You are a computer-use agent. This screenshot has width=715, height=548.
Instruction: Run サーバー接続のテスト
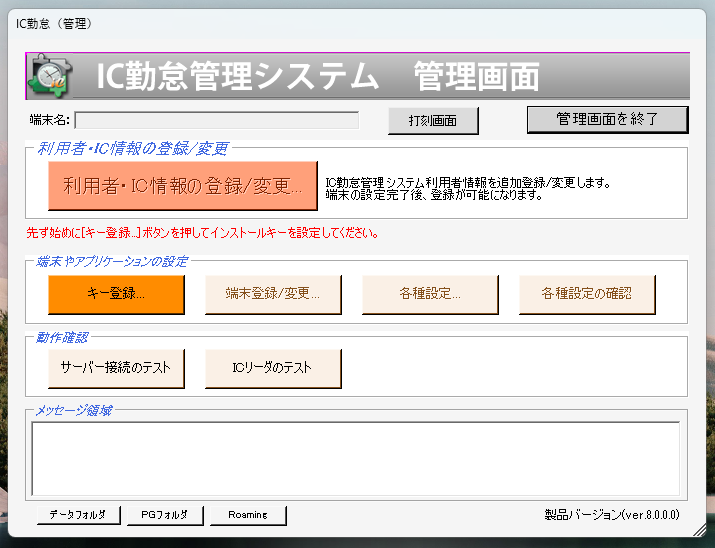[116, 368]
